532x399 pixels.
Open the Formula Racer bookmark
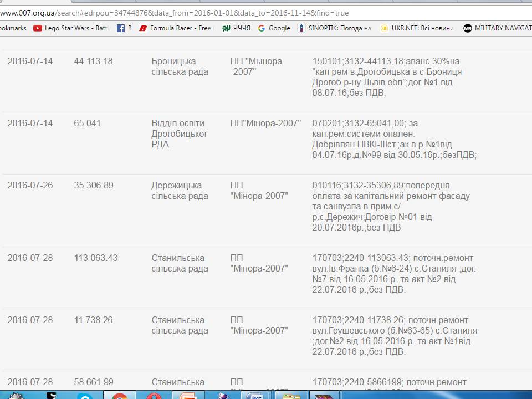click(x=176, y=28)
